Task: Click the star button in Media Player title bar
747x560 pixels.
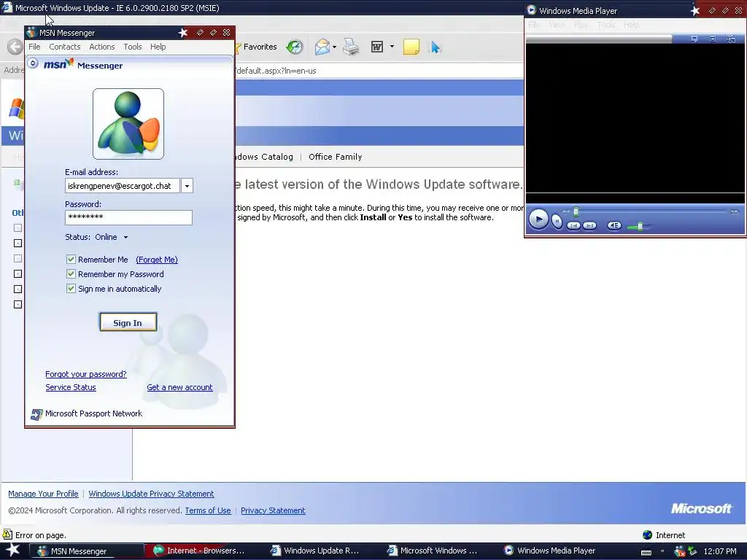Action: pyautogui.click(x=695, y=10)
